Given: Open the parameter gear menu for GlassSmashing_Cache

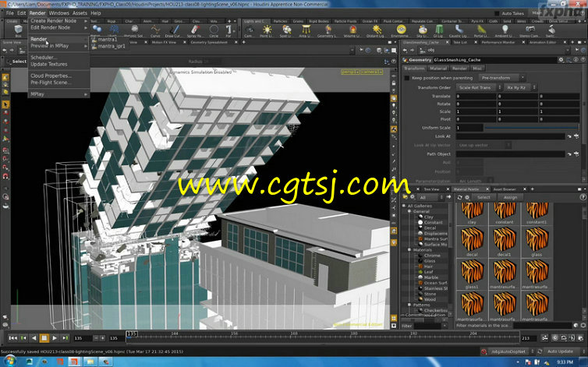Looking at the screenshot, I should click(561, 59).
